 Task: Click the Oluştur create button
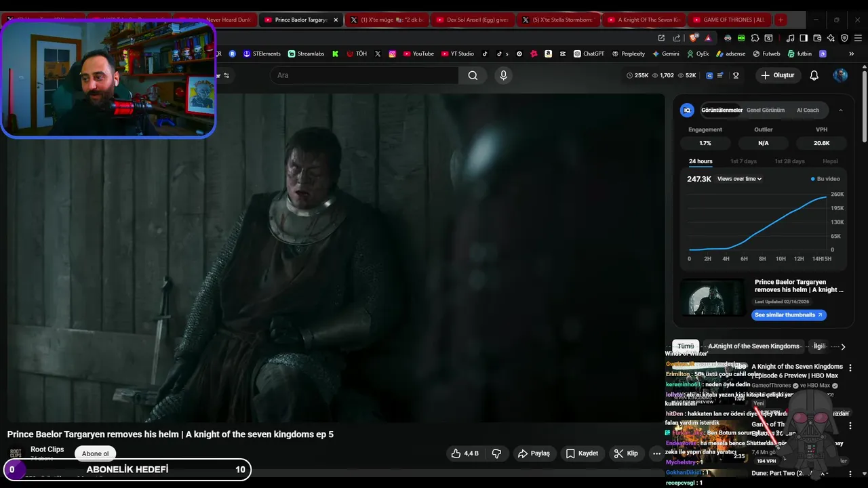[777, 75]
